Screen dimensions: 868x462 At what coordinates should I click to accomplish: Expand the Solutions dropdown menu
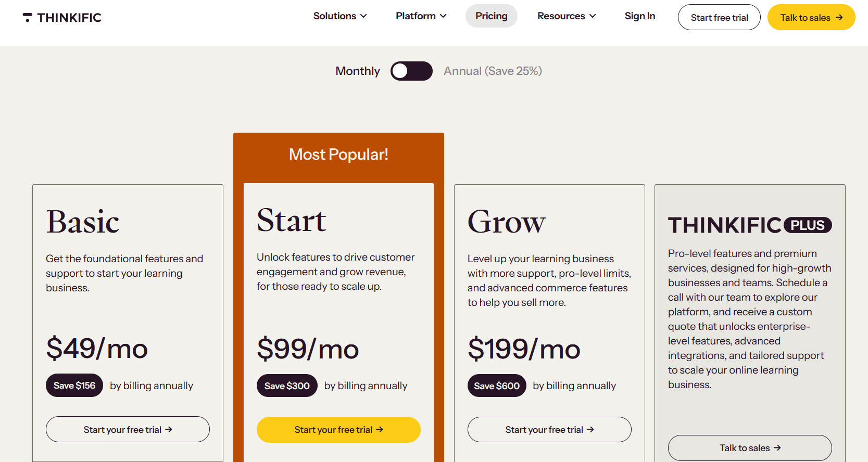click(x=340, y=16)
